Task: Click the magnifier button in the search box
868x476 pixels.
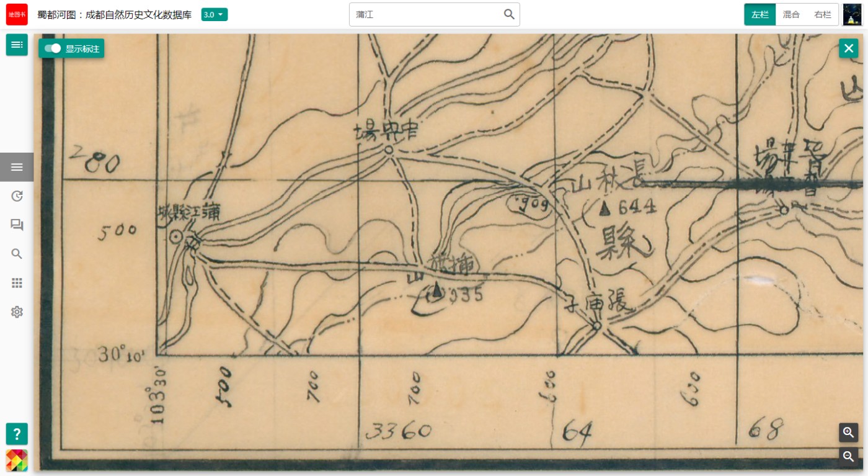Action: [509, 14]
